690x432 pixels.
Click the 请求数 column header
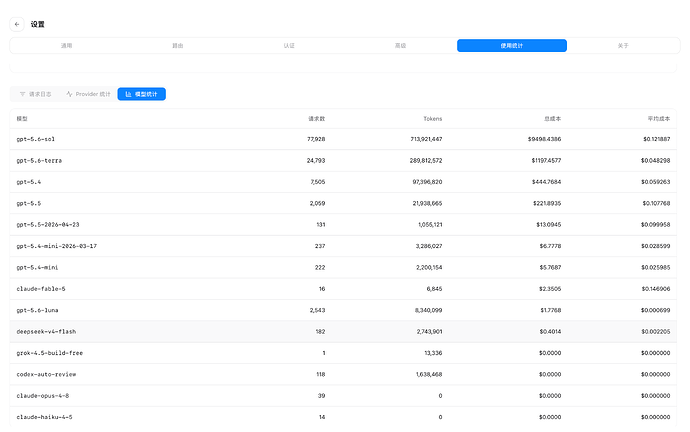pos(316,119)
